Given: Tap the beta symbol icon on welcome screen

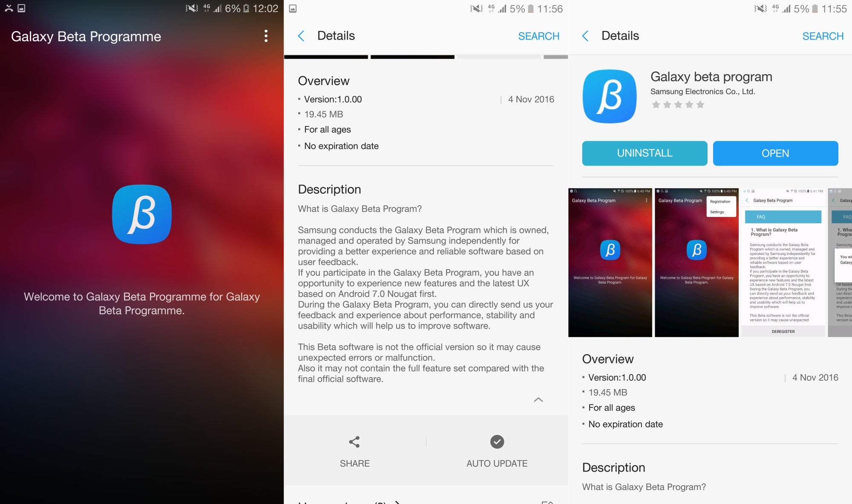Looking at the screenshot, I should (142, 214).
